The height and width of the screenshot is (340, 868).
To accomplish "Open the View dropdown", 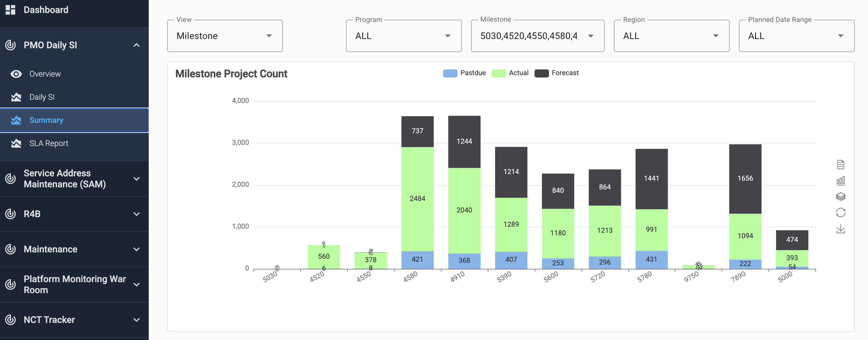I will [x=225, y=36].
